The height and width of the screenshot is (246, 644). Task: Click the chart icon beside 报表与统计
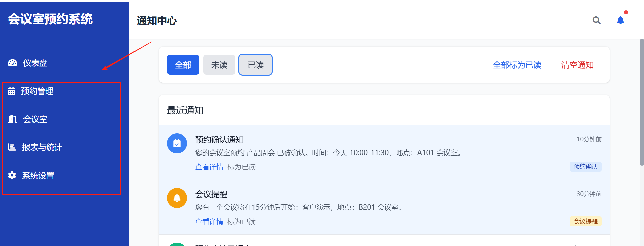(x=12, y=147)
